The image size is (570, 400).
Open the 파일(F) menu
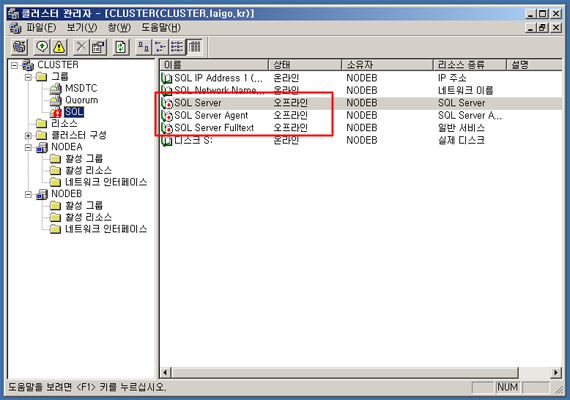(41, 28)
